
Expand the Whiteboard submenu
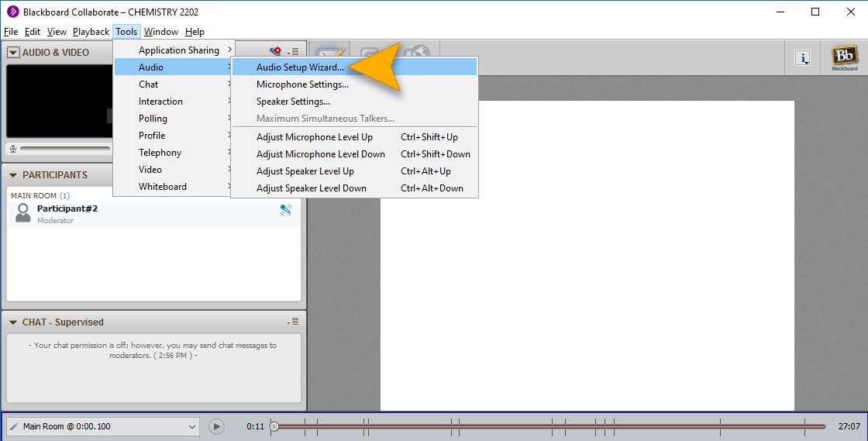pos(174,187)
